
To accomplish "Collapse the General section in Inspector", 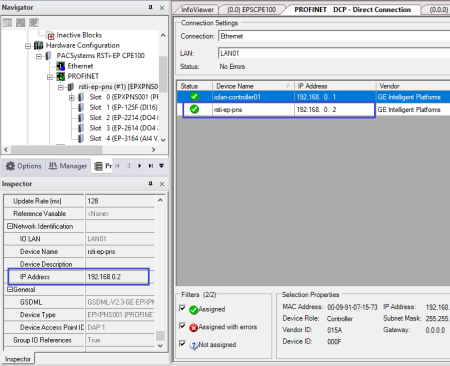I will [10, 289].
